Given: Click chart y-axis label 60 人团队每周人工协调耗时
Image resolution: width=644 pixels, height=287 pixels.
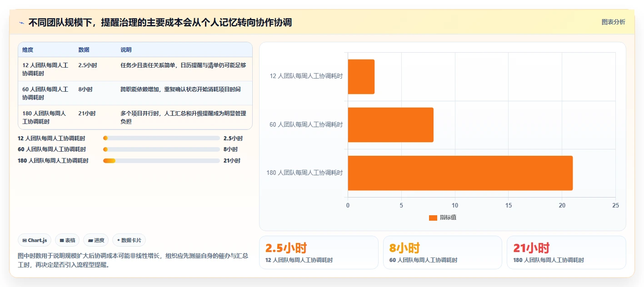Looking at the screenshot, I should (x=306, y=124).
